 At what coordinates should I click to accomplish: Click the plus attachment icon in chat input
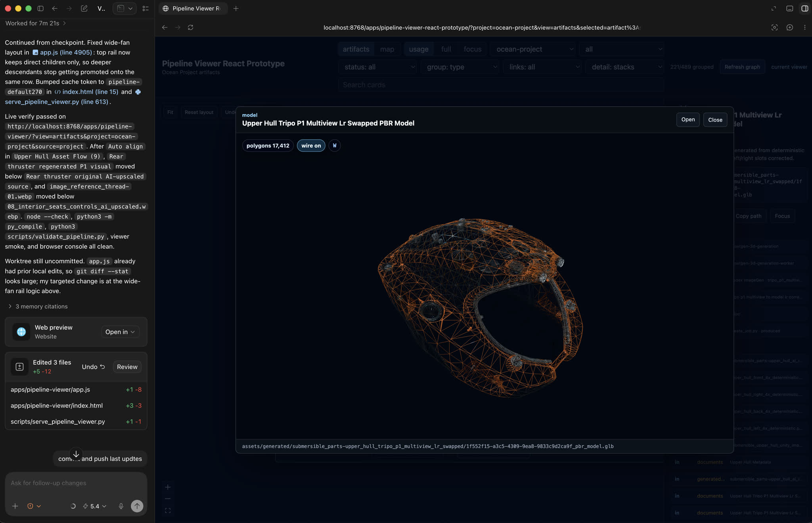coord(15,506)
